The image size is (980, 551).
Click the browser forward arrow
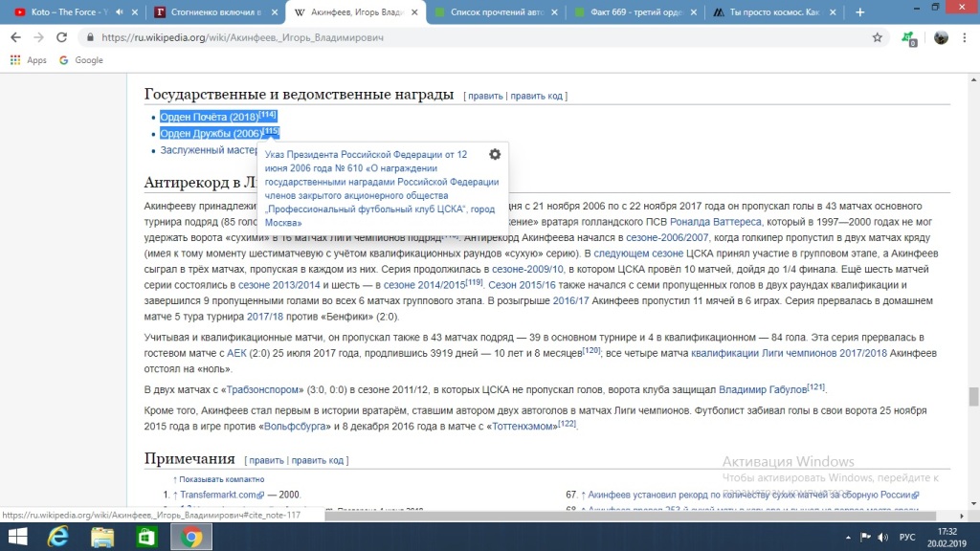(38, 37)
